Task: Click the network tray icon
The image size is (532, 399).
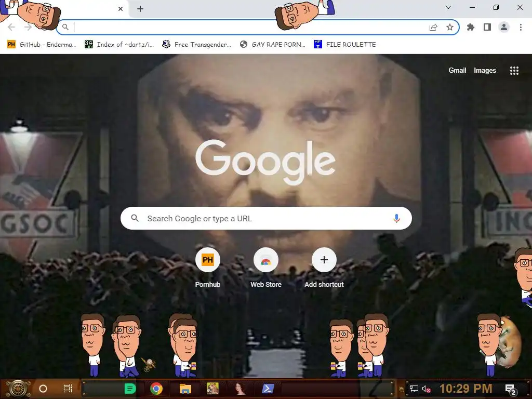Action: tap(414, 389)
